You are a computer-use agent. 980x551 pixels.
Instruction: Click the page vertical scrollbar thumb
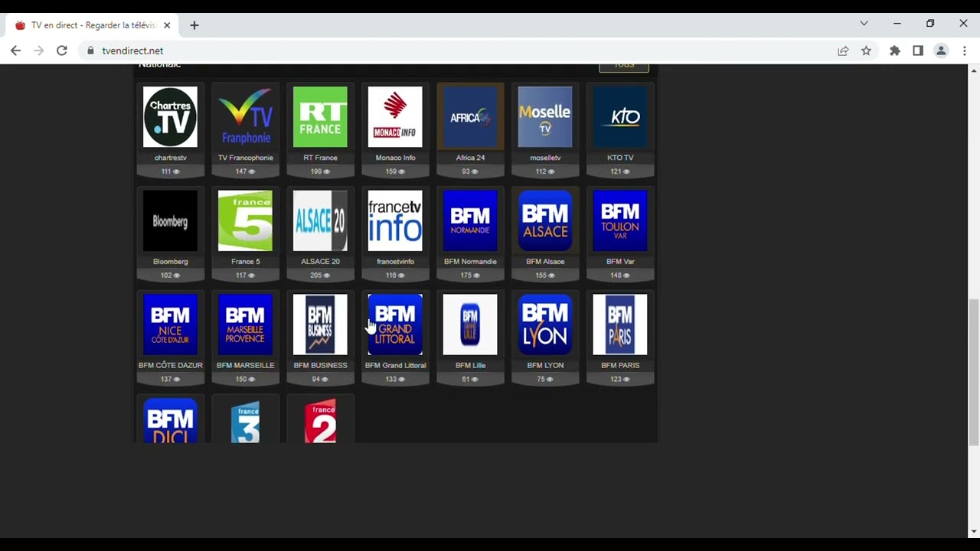coord(973,372)
